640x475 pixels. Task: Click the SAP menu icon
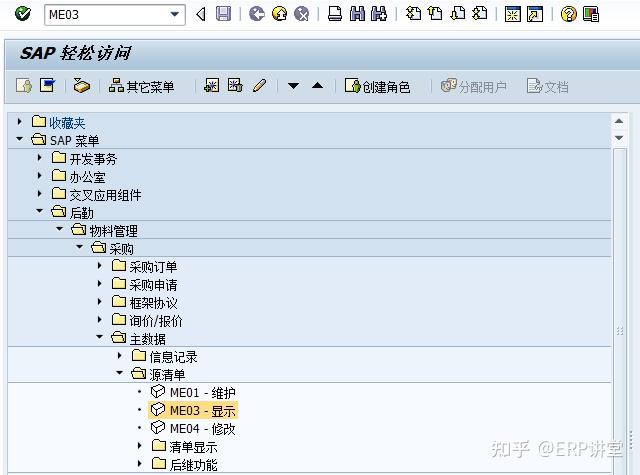48,86
